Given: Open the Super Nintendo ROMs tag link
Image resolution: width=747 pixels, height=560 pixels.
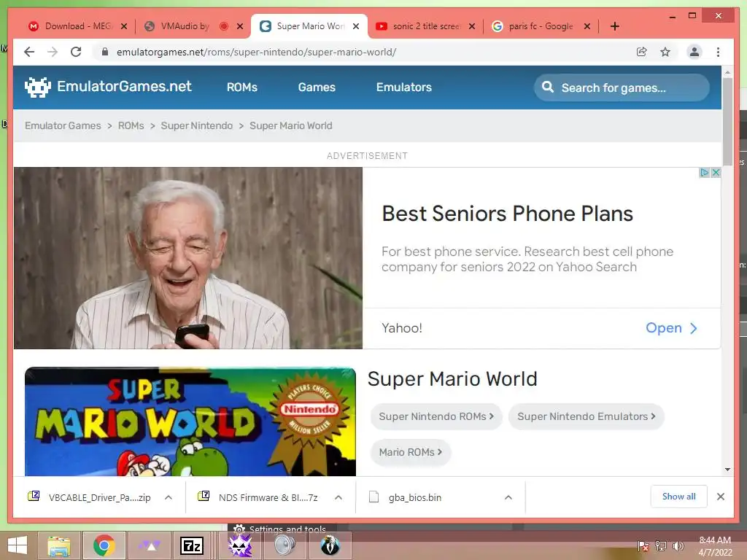Looking at the screenshot, I should 436,416.
